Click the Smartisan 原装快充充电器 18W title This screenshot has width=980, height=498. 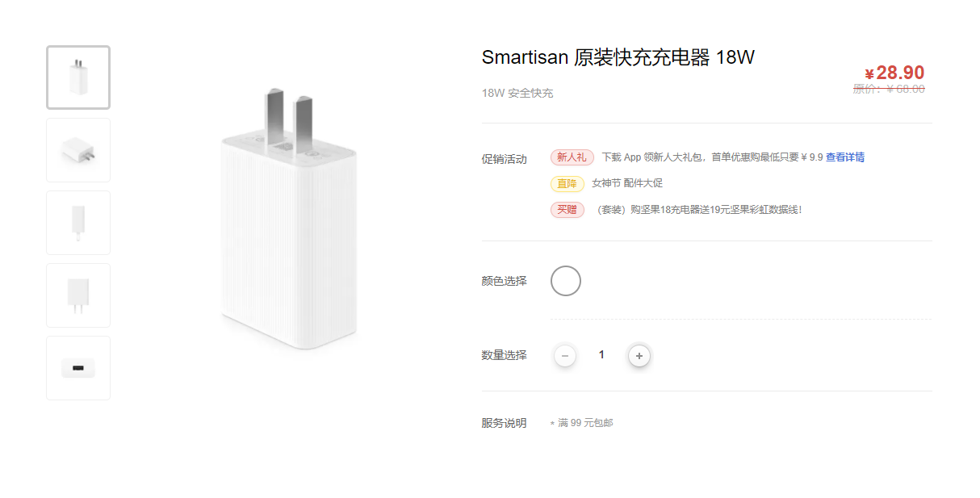pyautogui.click(x=618, y=58)
